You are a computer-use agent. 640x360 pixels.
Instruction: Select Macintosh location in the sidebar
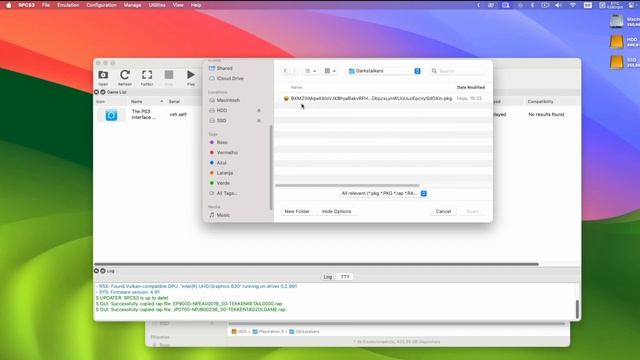pyautogui.click(x=228, y=100)
